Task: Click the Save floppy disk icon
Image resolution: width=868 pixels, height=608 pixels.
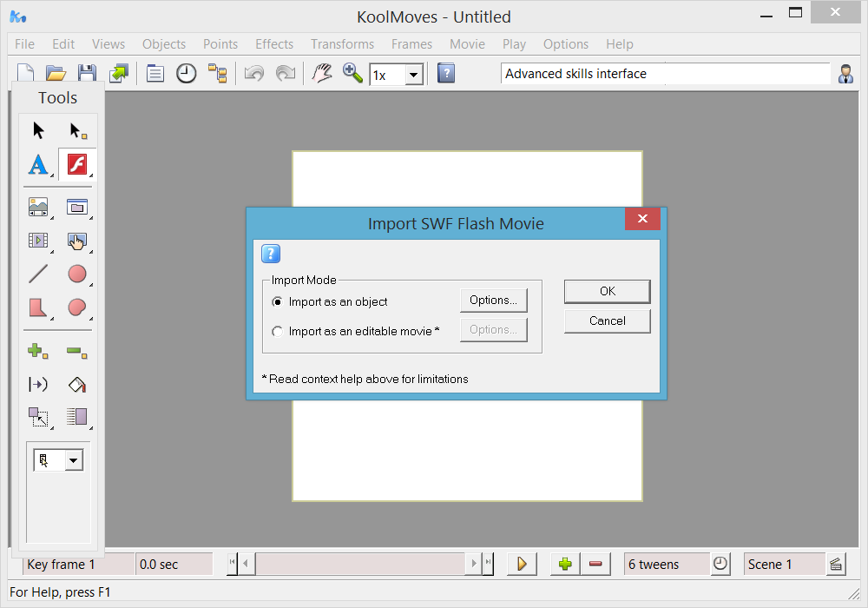Action: click(87, 73)
